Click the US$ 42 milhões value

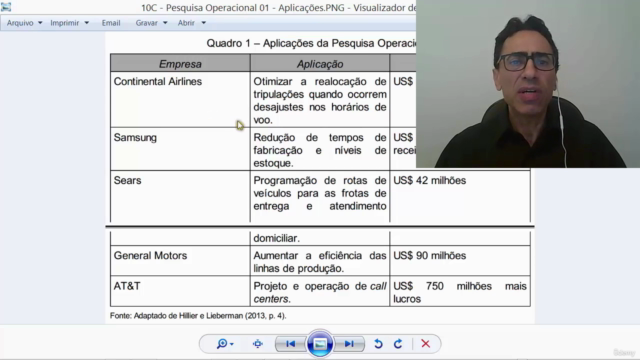(429, 180)
